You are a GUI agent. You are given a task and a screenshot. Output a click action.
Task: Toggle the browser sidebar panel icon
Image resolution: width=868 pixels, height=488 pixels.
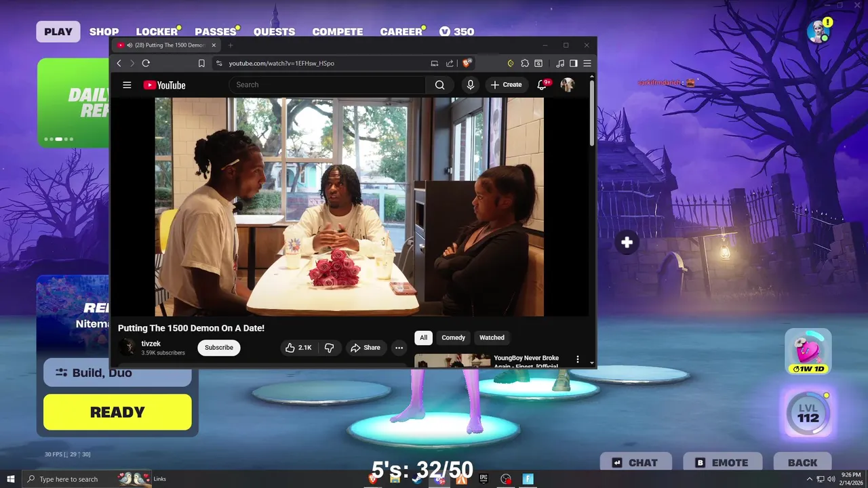(573, 63)
